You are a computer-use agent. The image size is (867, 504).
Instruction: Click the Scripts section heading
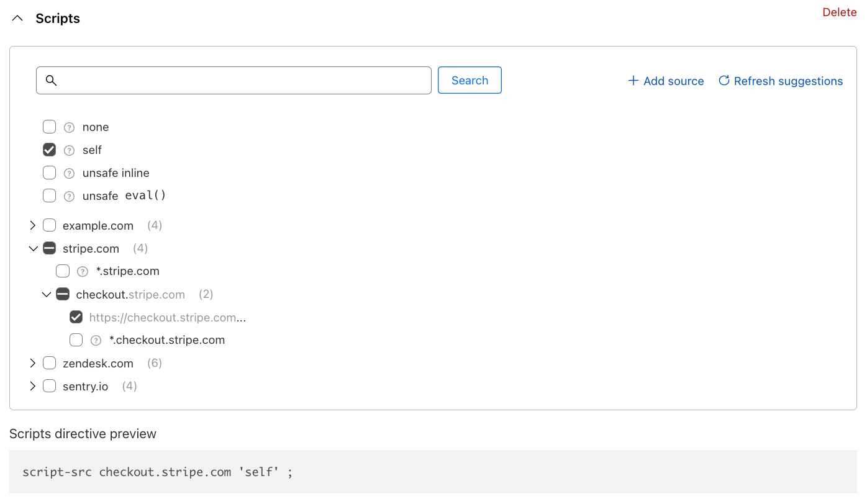[58, 19]
